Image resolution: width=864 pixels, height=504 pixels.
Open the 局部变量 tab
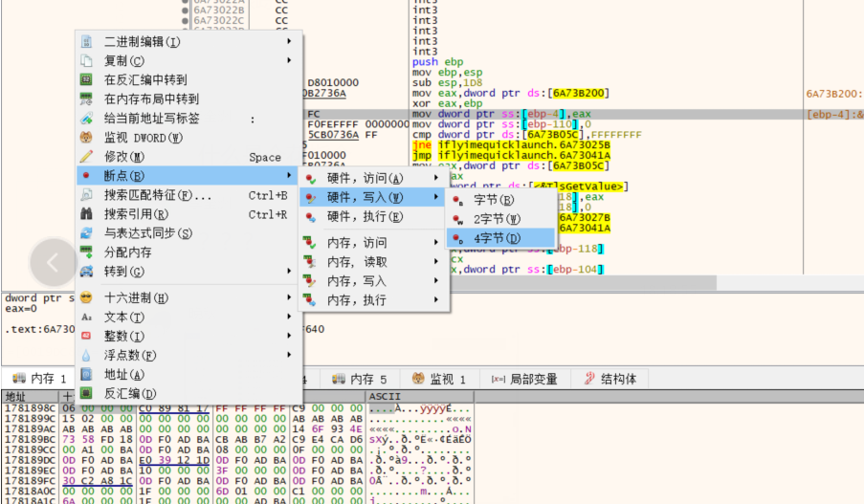pos(523,379)
